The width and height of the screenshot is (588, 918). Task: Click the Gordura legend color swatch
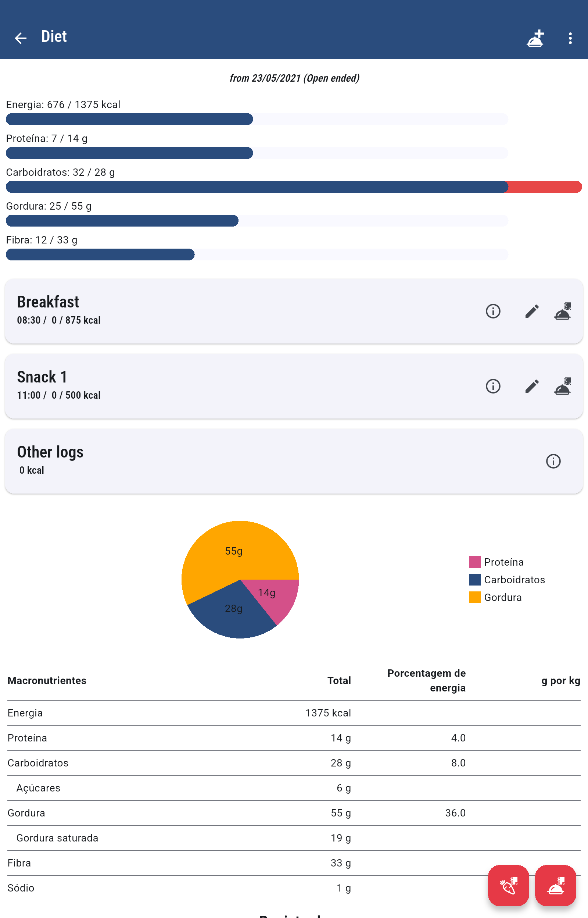(x=474, y=597)
